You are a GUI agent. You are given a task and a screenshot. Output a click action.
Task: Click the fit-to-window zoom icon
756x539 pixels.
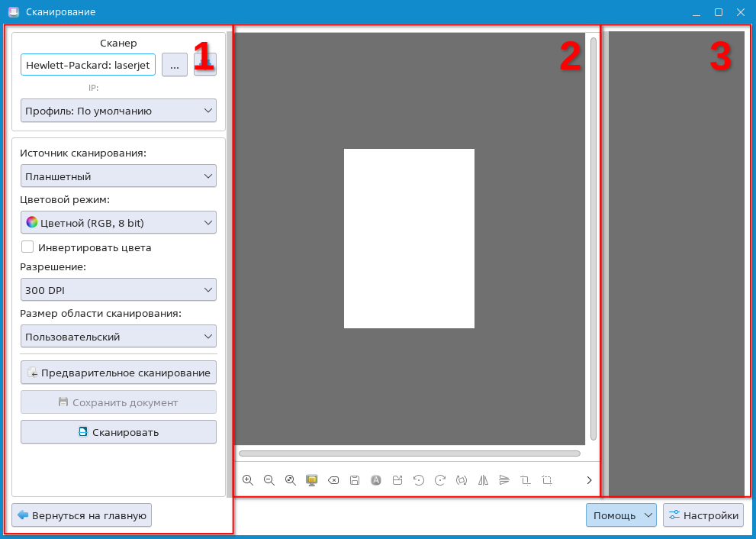click(x=290, y=480)
